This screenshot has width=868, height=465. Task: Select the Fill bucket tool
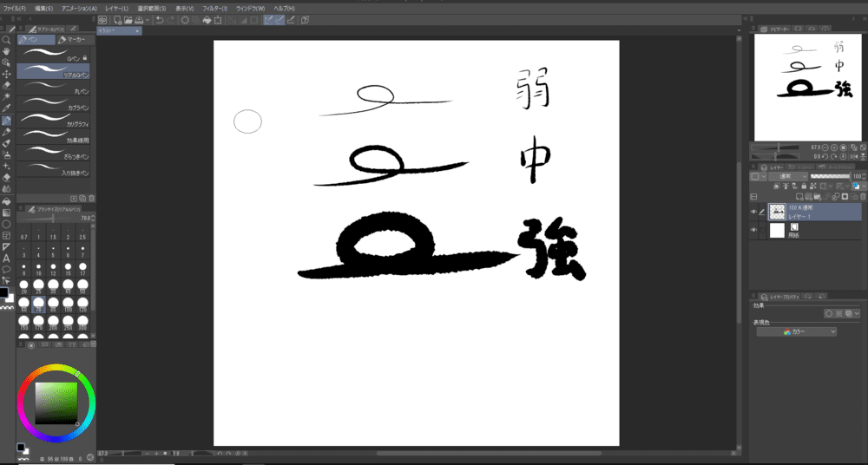tap(6, 201)
